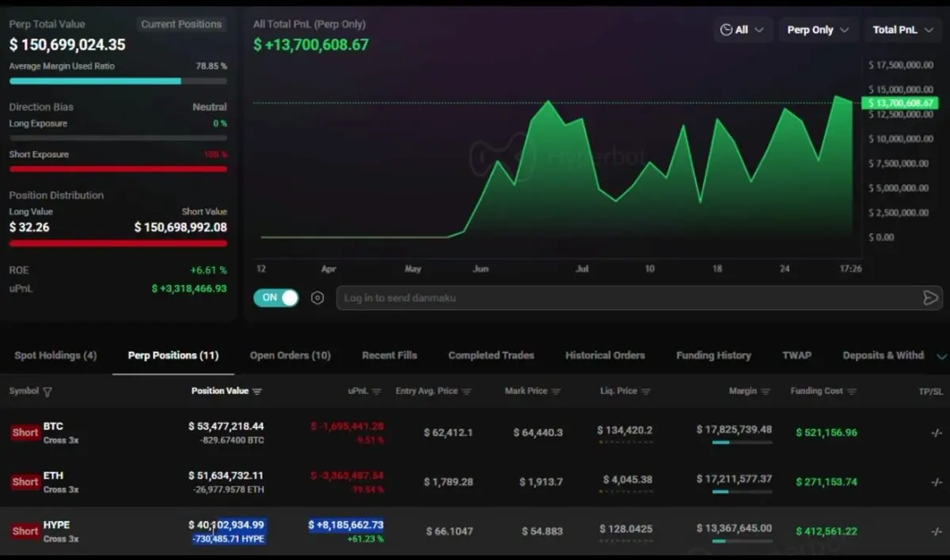Open Deposits & Withdrawals tab
The width and height of the screenshot is (950, 560).
883,355
